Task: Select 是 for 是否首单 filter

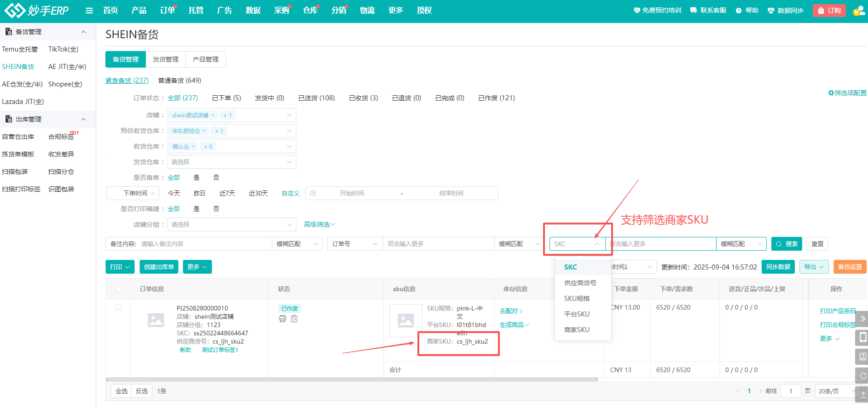Action: click(x=197, y=178)
